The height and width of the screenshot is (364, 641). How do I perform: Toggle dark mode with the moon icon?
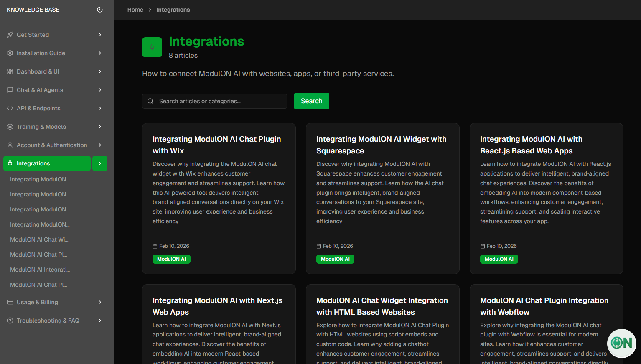(100, 10)
